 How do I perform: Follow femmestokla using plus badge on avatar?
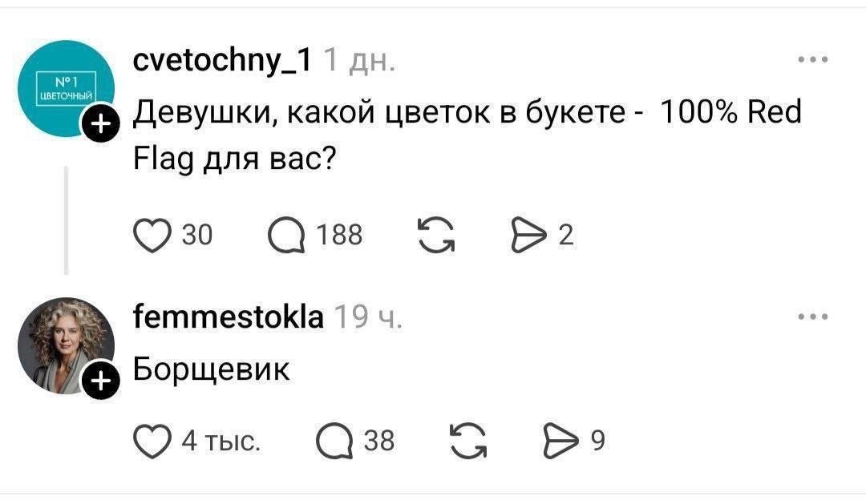point(100,381)
